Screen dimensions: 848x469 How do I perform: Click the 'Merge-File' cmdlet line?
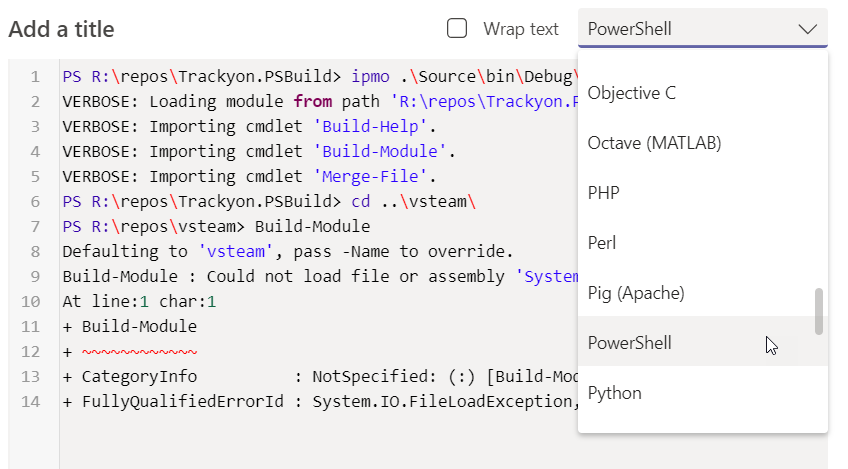coord(249,176)
